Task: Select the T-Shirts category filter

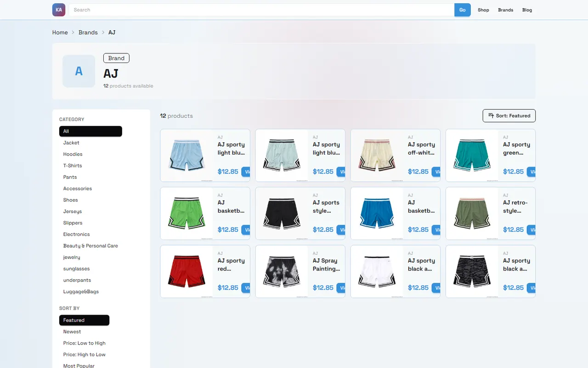Action: click(x=73, y=166)
